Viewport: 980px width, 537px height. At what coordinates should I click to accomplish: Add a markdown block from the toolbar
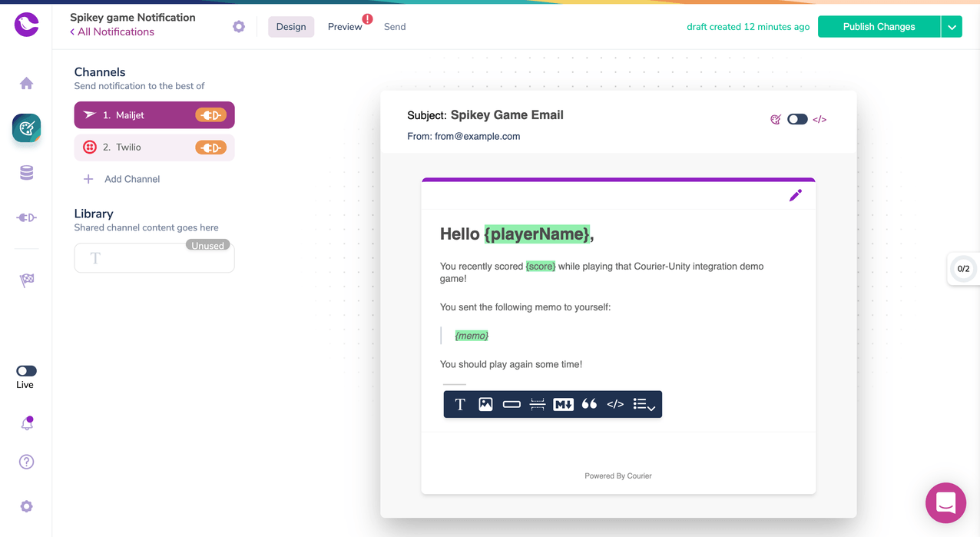563,404
